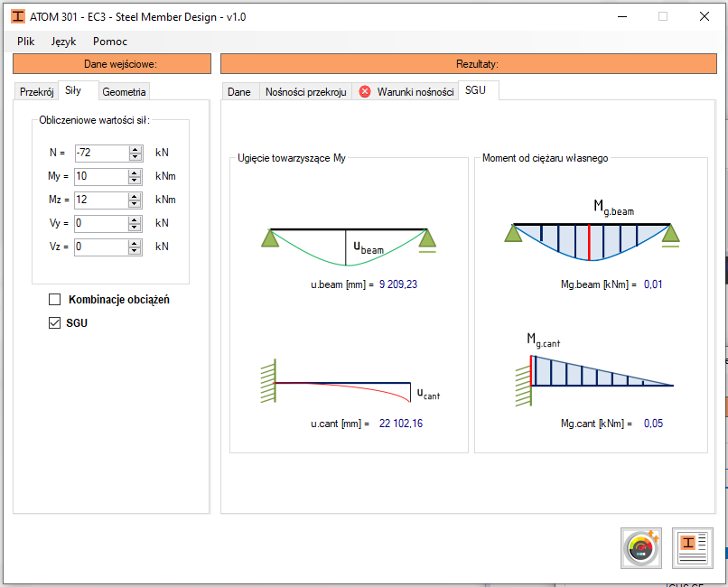Click the Mg.beam value 0,01
Viewport: 728px width, 587px height.
[x=653, y=284]
